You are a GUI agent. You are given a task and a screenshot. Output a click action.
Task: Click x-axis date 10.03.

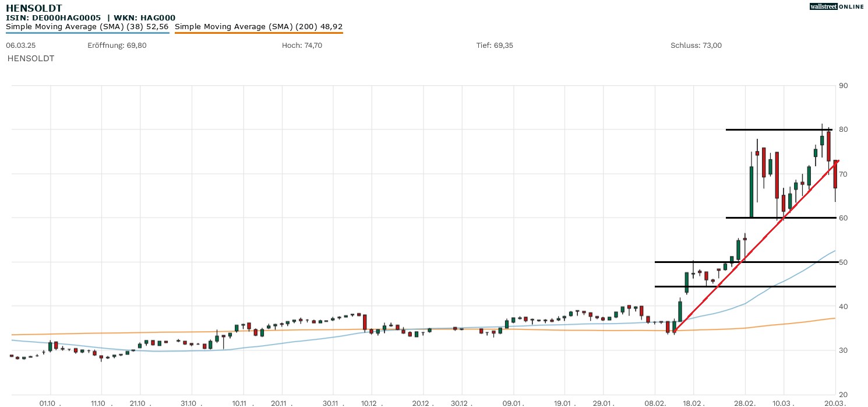pyautogui.click(x=784, y=403)
